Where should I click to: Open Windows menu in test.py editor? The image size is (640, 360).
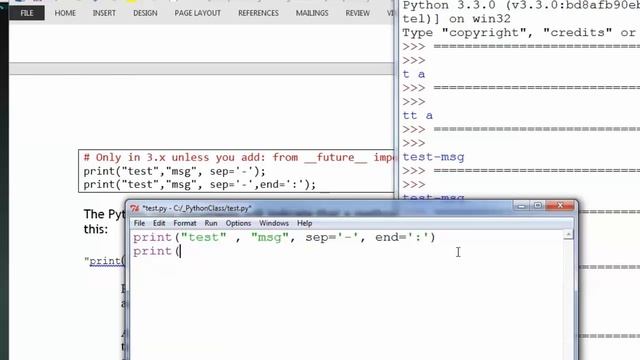point(274,223)
